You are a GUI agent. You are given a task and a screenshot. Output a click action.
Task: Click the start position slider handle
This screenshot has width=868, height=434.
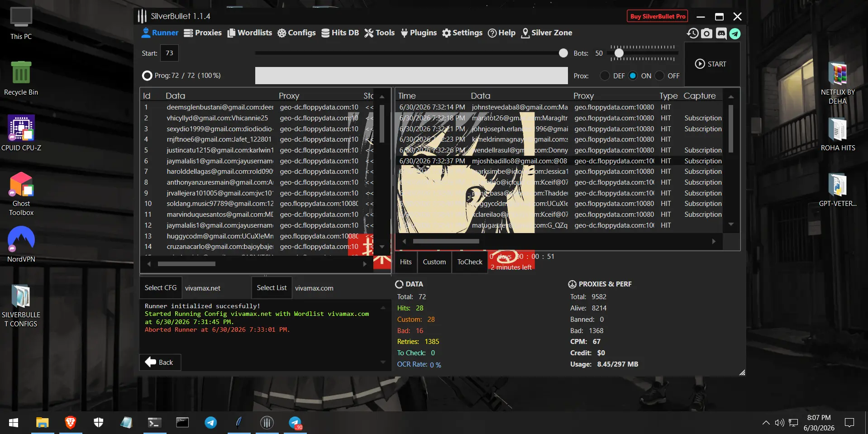click(563, 53)
